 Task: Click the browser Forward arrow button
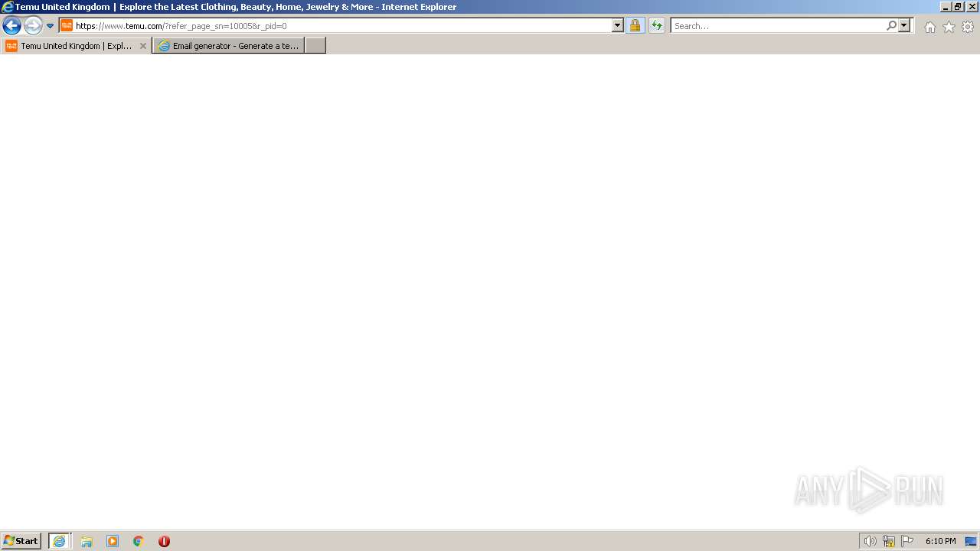click(33, 25)
